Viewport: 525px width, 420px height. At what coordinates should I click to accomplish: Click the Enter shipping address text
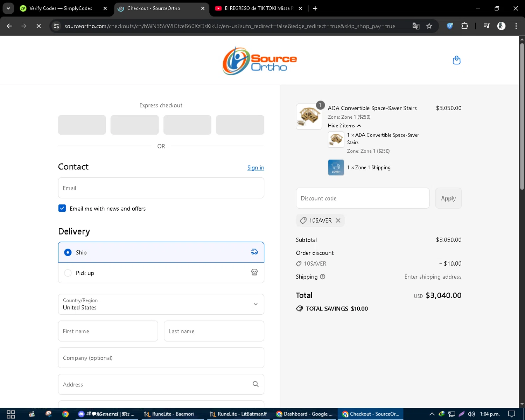coord(433,277)
